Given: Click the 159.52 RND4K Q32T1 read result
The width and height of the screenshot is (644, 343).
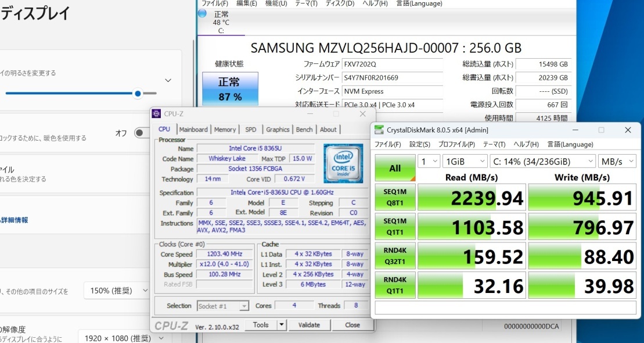Looking at the screenshot, I should pyautogui.click(x=472, y=256).
